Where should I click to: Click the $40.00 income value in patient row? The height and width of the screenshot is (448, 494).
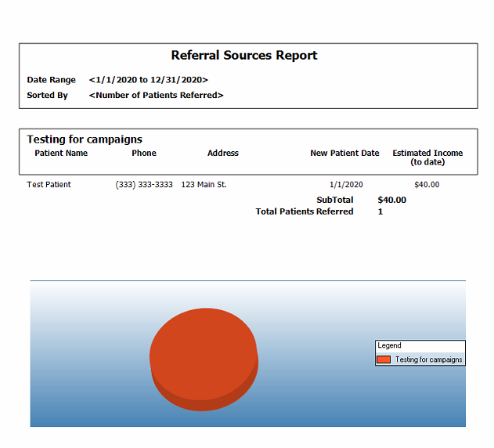[427, 185]
